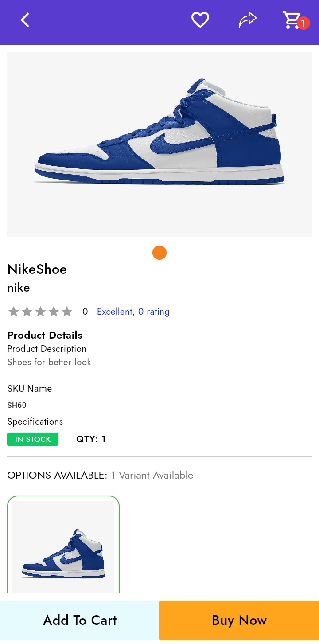
Task: Tap the share arrow icon
Action: click(248, 20)
